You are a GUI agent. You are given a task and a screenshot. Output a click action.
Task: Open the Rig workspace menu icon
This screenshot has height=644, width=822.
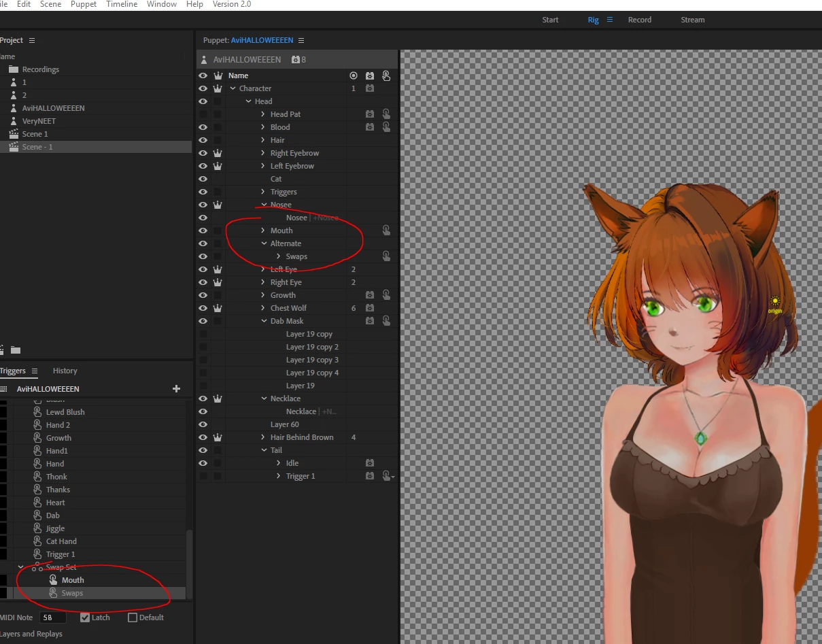610,20
